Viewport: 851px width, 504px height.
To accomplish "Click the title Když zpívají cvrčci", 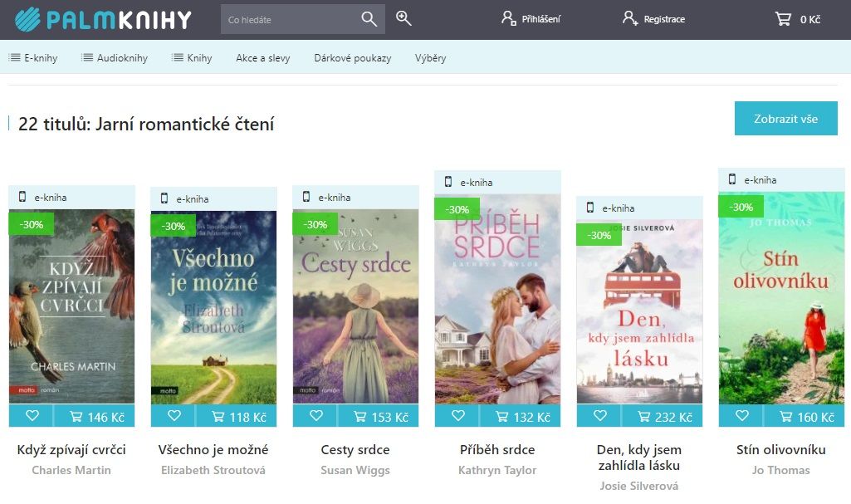I will point(71,450).
